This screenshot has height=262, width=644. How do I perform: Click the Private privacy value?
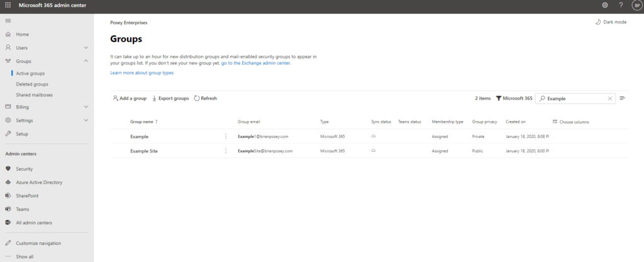click(x=478, y=136)
